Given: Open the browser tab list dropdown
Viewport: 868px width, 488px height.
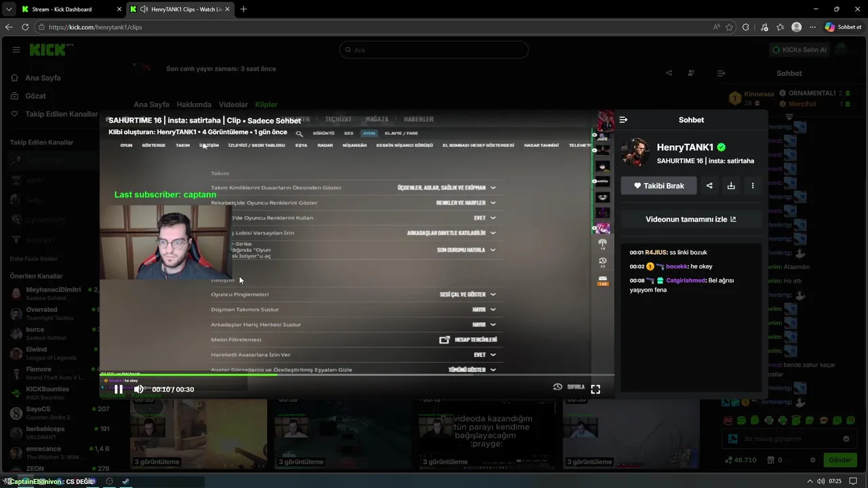Looking at the screenshot, I should pos(9,9).
